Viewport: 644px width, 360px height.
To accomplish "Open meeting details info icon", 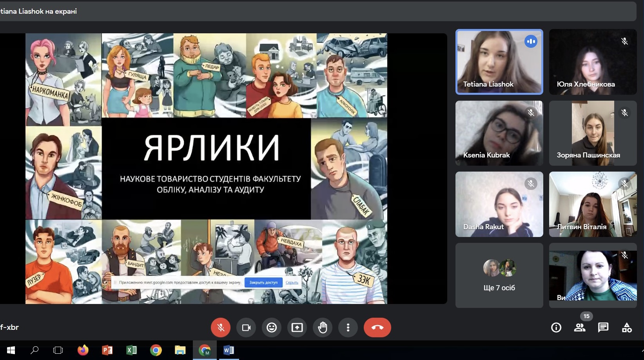I will [556, 327].
